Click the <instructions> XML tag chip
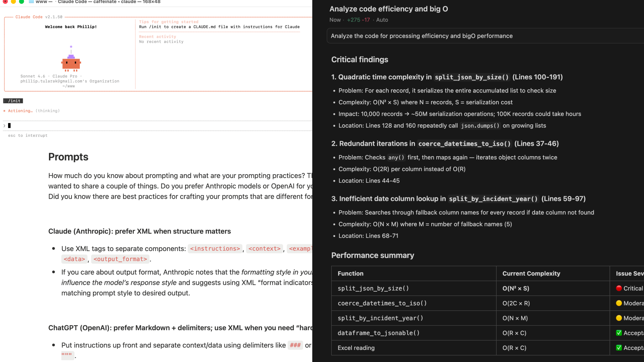The image size is (644, 362). (x=215, y=249)
